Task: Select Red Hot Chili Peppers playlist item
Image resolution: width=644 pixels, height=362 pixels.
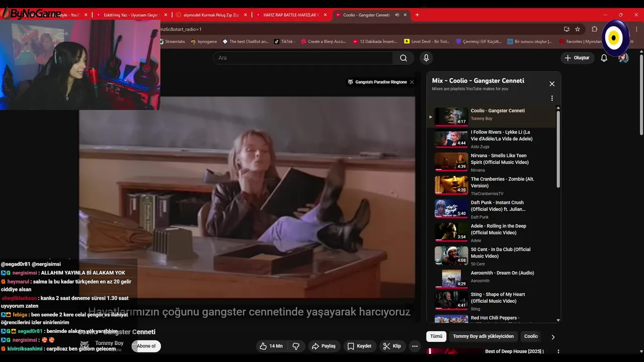Action: [x=492, y=319]
